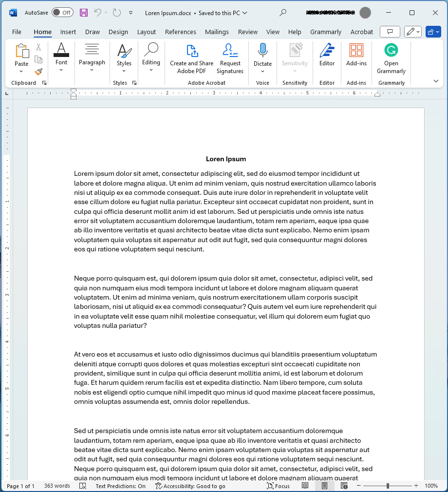Toggle the AutoSave switch

click(x=62, y=13)
